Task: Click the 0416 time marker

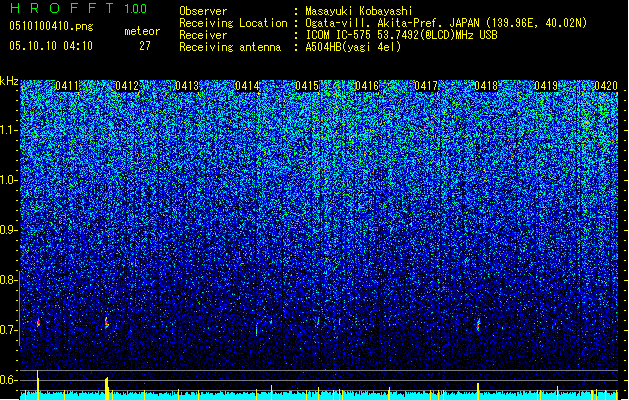Action: coord(367,86)
